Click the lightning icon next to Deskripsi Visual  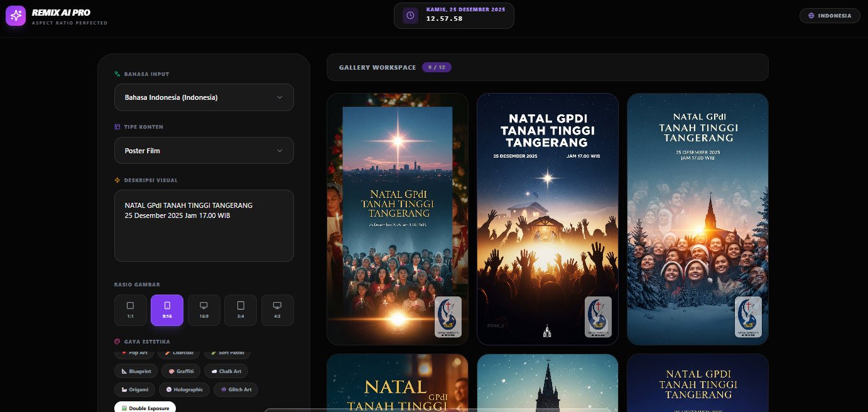[117, 180]
